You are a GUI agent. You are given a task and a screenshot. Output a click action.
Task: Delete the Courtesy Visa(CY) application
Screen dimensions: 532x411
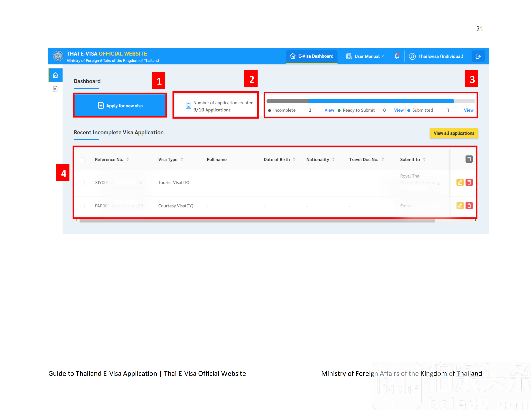point(469,206)
